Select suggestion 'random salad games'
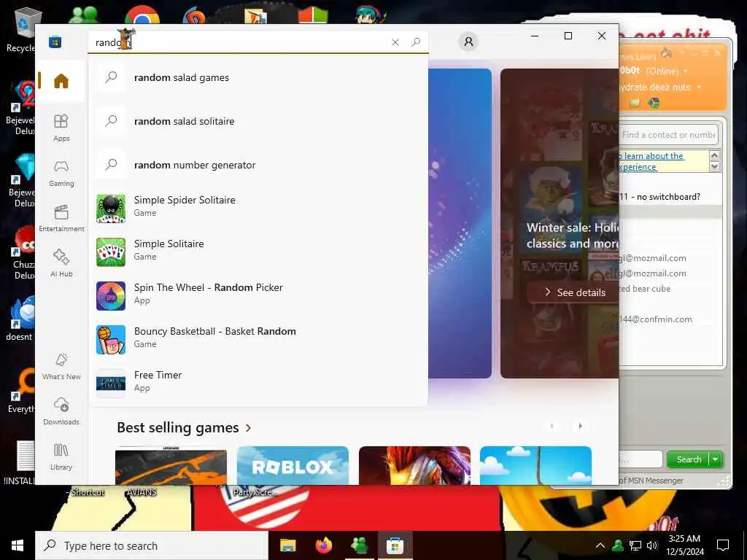 (x=258, y=77)
